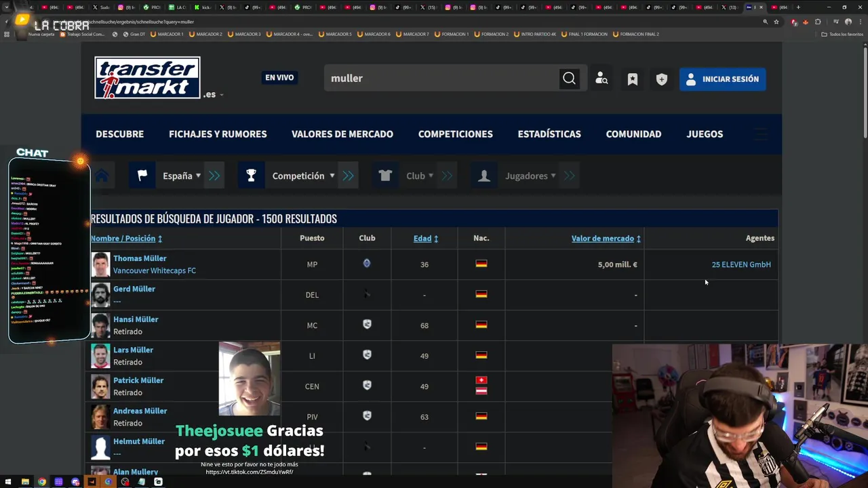Sort results by Edad

pos(426,239)
